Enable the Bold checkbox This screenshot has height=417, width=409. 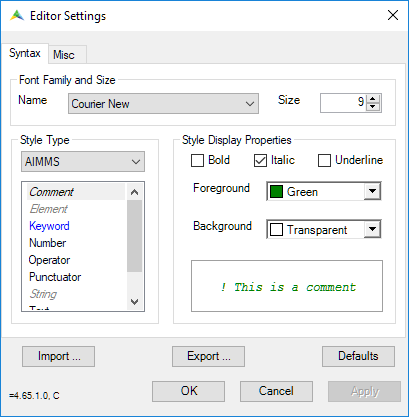(197, 160)
